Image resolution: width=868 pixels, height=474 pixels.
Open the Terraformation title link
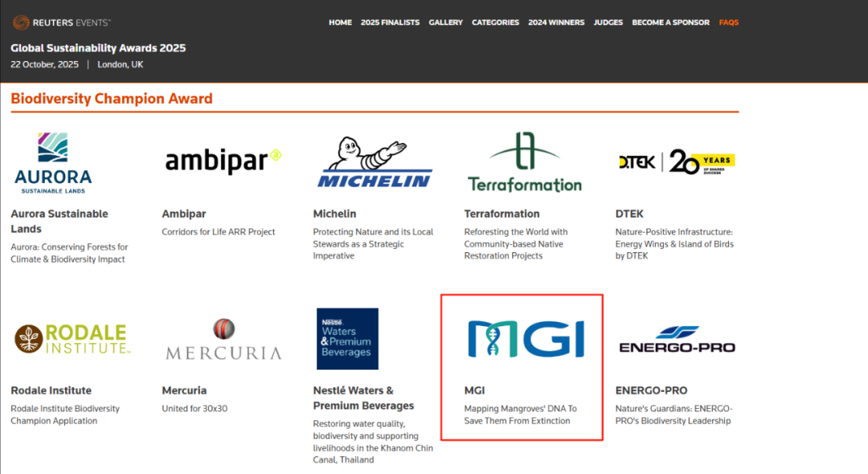point(502,214)
